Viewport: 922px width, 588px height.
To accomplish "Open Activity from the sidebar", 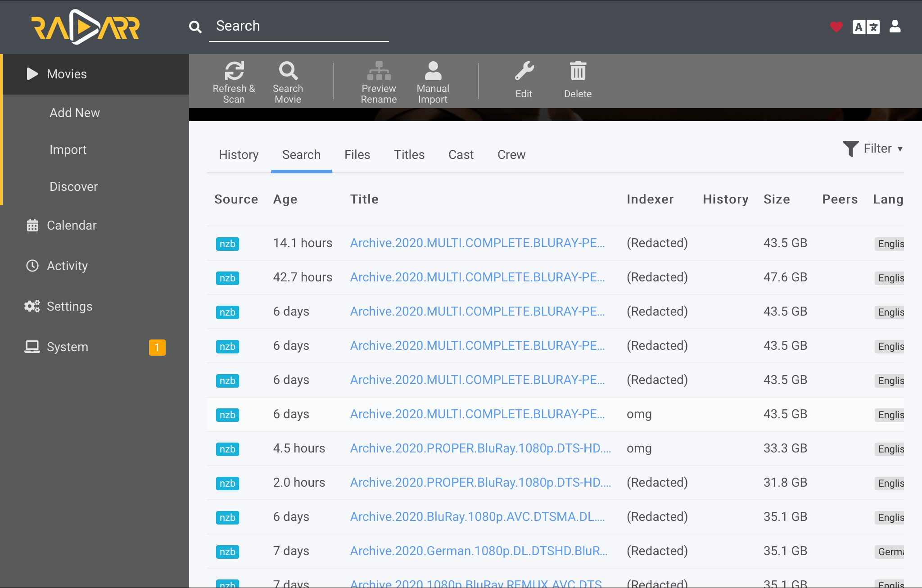I will [67, 266].
